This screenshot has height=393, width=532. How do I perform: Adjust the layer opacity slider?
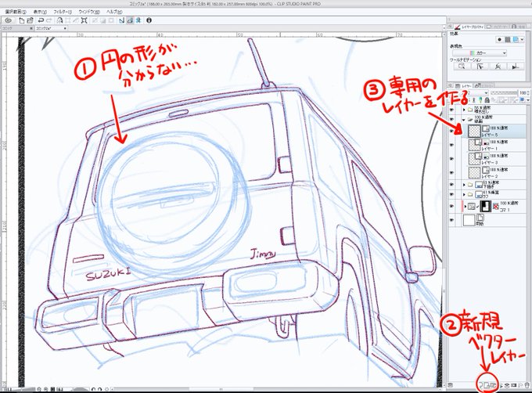point(504,92)
